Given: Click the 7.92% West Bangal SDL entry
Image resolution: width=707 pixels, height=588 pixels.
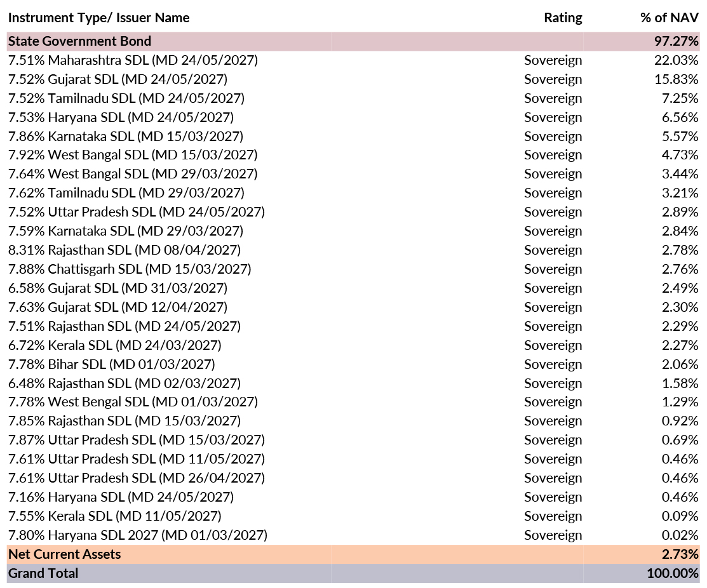Looking at the screenshot, I should click(x=133, y=155).
